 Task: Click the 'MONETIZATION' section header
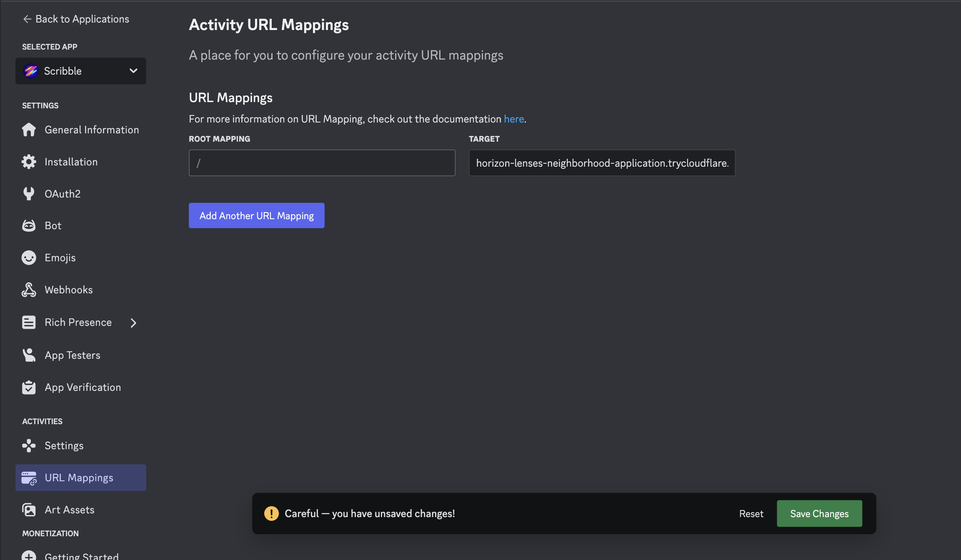pos(50,533)
